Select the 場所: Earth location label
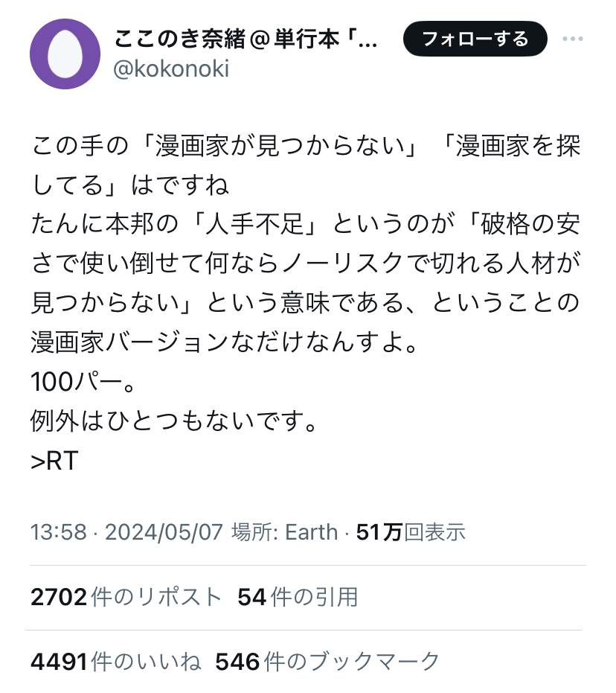This screenshot has width=616, height=693. 284,531
